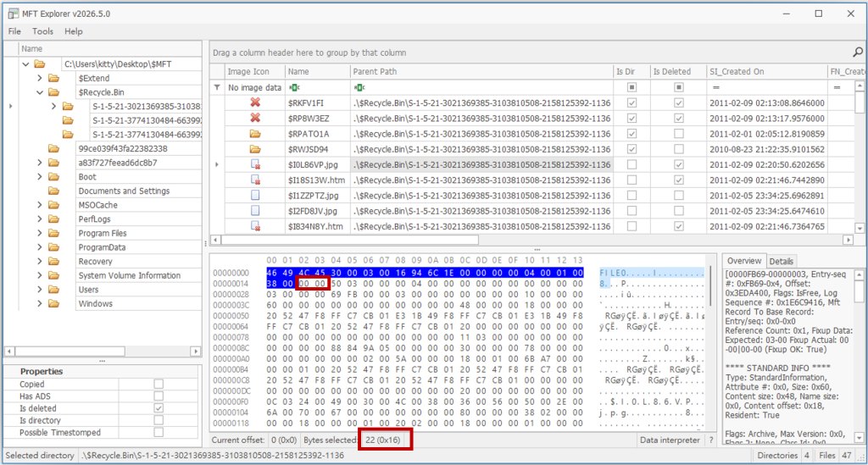868x465 pixels.
Task: Collapse the $Recycle.Bin tree node
Action: click(x=40, y=92)
